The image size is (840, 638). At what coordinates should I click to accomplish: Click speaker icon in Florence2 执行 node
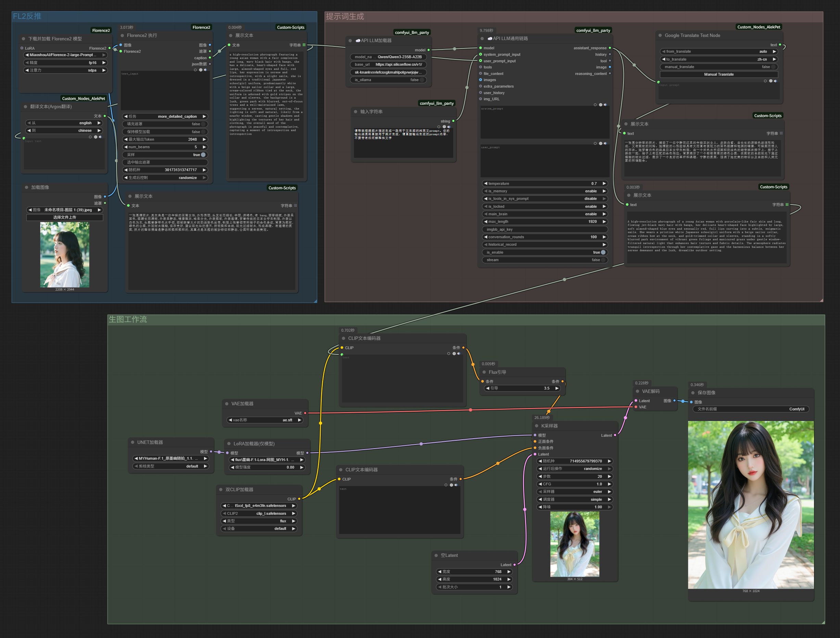click(205, 70)
